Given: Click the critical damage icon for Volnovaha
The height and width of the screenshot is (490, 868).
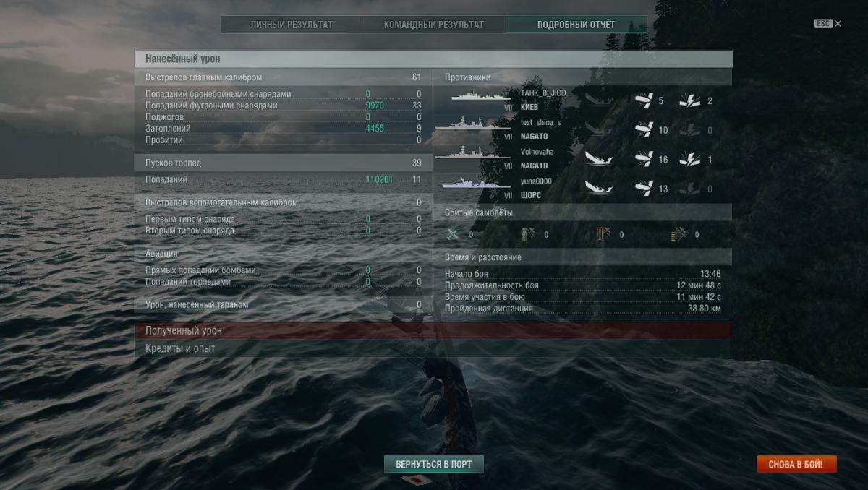Looking at the screenshot, I should (690, 159).
